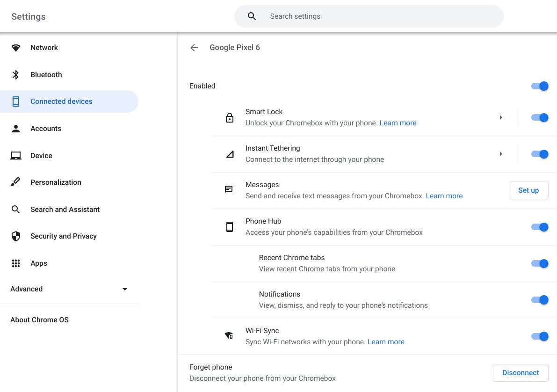Disable the Instant Tethering toggle
The height and width of the screenshot is (392, 557).
pyautogui.click(x=540, y=154)
